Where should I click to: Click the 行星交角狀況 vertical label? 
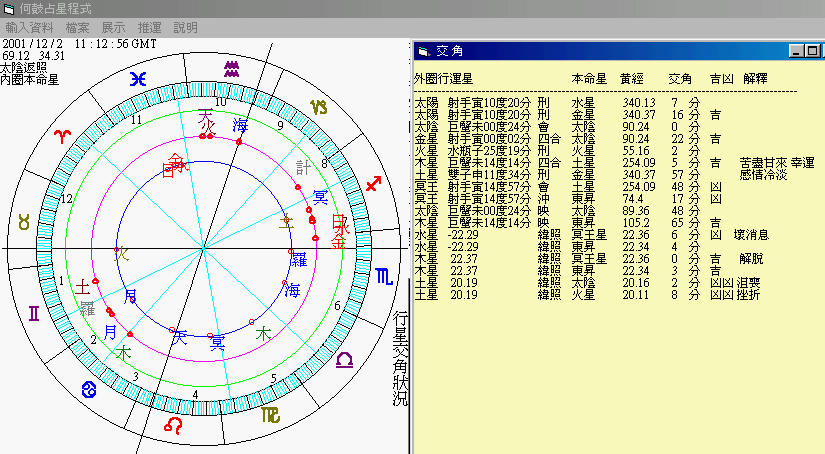tap(400, 358)
